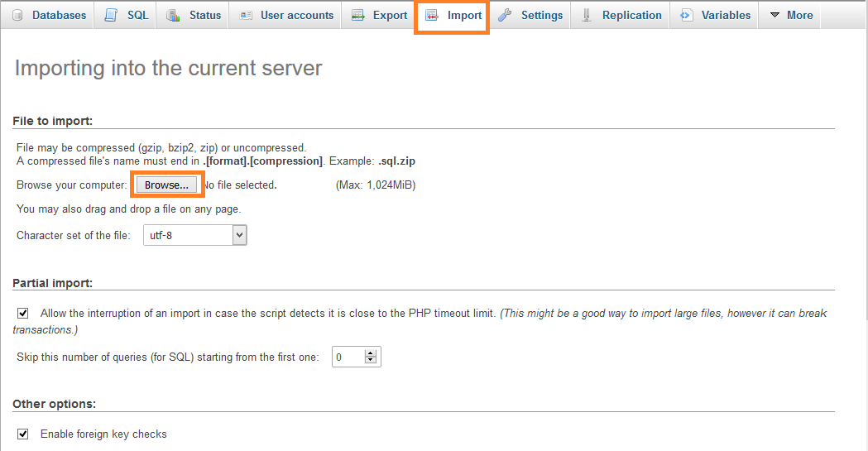Open the Export tab
This screenshot has height=451, width=868.
pos(379,15)
